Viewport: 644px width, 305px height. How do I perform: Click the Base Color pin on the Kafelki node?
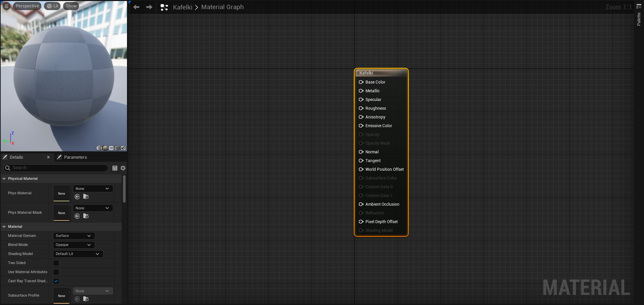361,82
